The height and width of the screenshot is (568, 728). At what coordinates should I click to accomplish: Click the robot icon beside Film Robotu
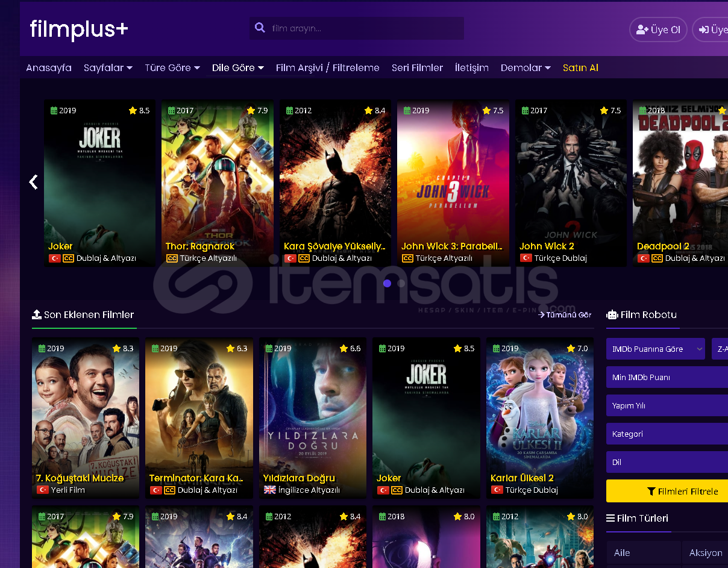(612, 314)
